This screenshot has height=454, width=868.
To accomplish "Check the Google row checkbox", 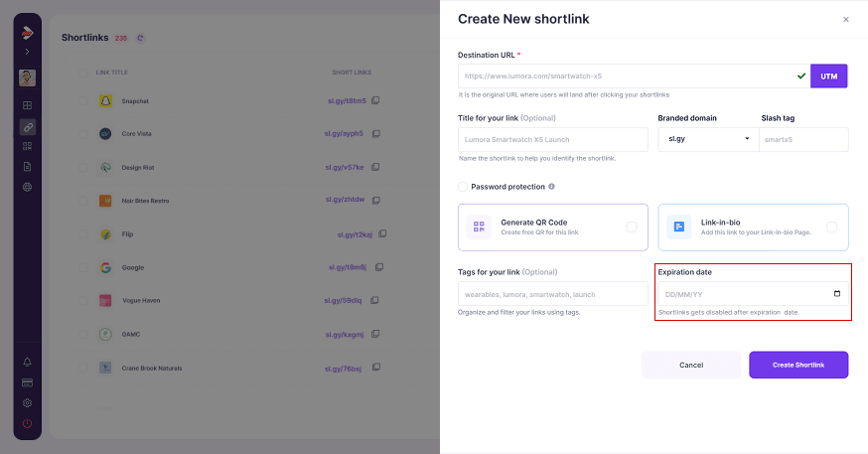I will point(83,267).
